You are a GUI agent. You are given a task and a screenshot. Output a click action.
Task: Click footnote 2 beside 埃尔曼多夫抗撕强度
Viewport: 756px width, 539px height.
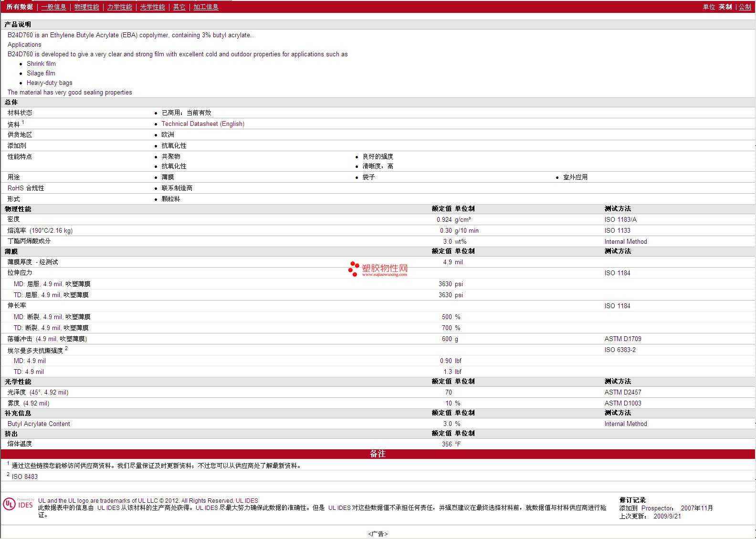tap(66, 349)
